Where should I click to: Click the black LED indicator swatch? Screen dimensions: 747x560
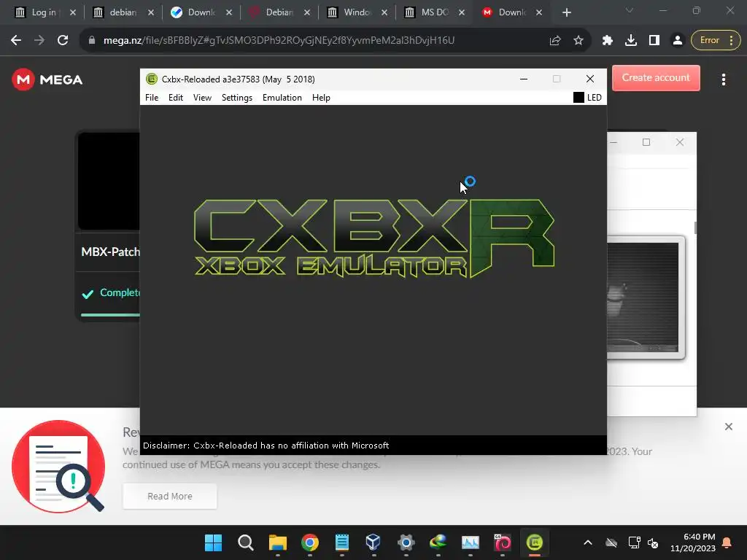(578, 98)
